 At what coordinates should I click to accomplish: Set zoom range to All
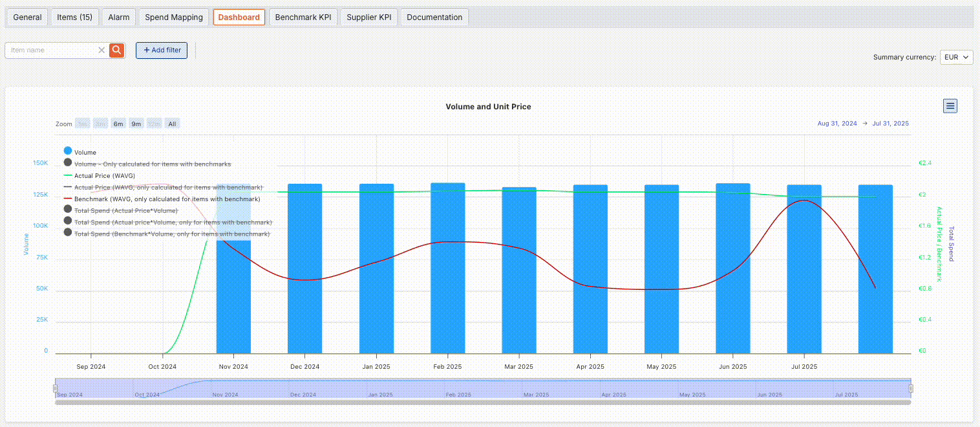click(x=172, y=124)
